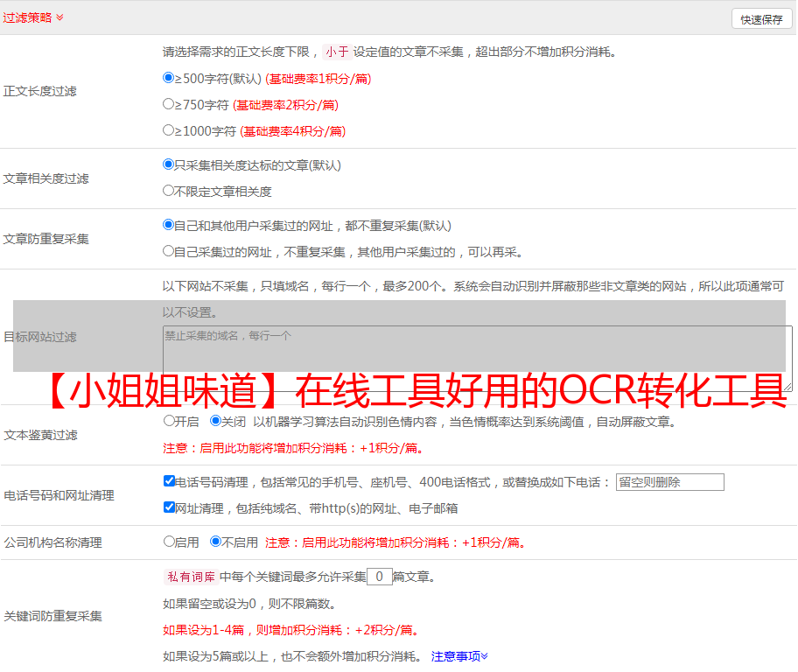Image resolution: width=798 pixels, height=672 pixels.
Task: Select 启用 for 公司机构名称清理
Action: 170,542
